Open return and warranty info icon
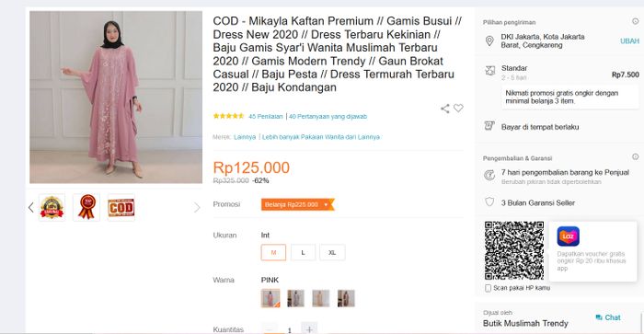Screen dimensions: 644x334 [x=636, y=157]
